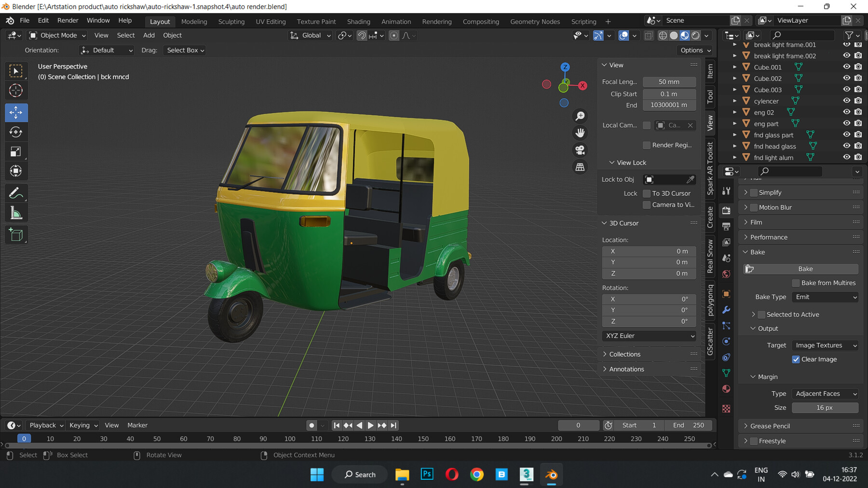Open the Render menu

(68, 20)
